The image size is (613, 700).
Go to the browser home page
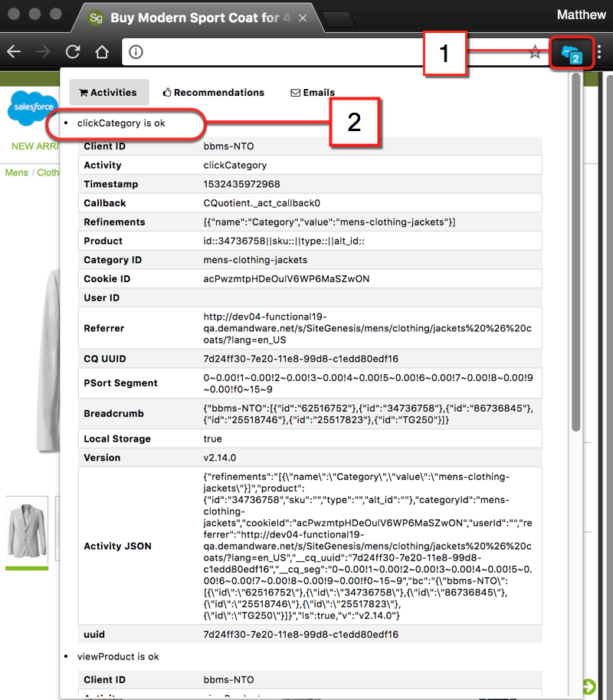tap(102, 52)
